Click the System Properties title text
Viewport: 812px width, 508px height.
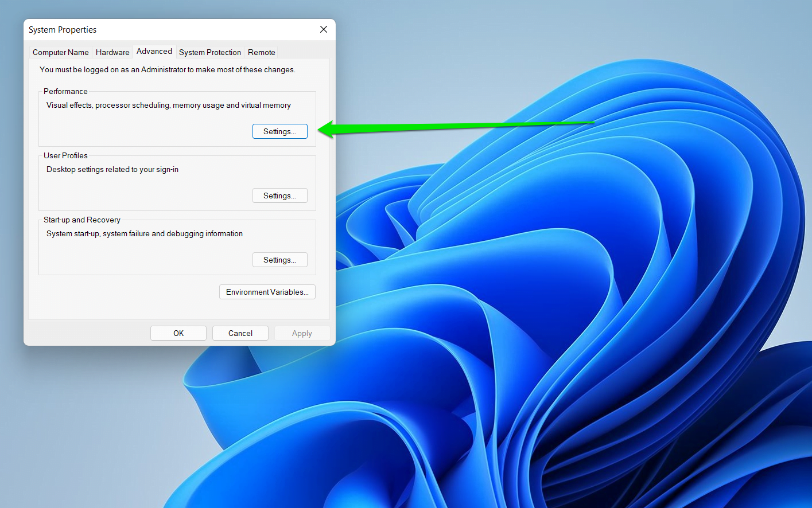click(63, 30)
